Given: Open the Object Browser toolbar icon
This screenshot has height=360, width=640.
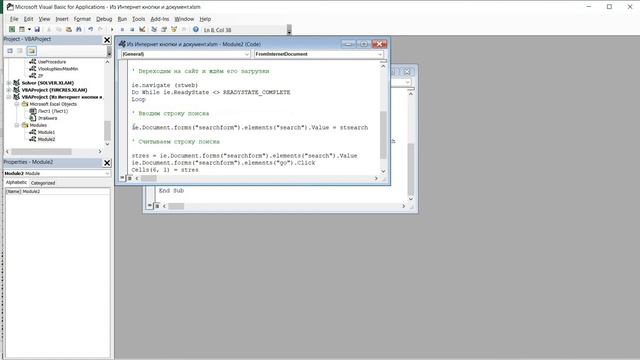Looking at the screenshot, I should point(174,29).
